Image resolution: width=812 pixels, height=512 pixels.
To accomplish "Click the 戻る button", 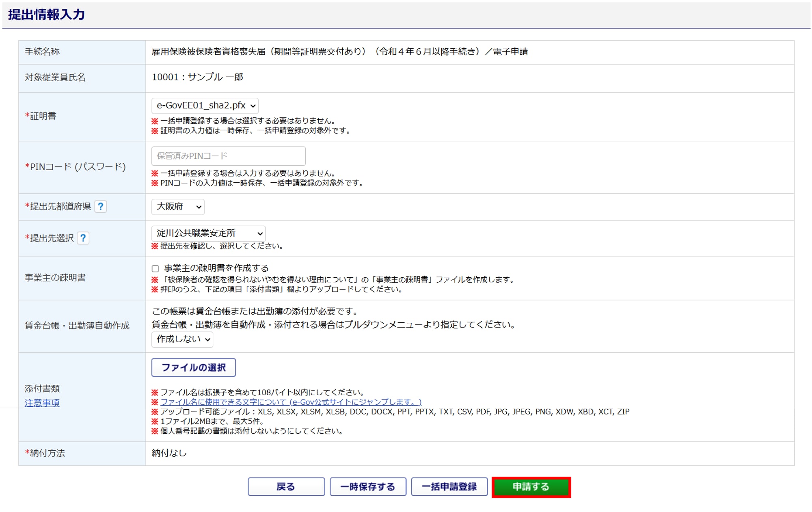I will coord(286,486).
